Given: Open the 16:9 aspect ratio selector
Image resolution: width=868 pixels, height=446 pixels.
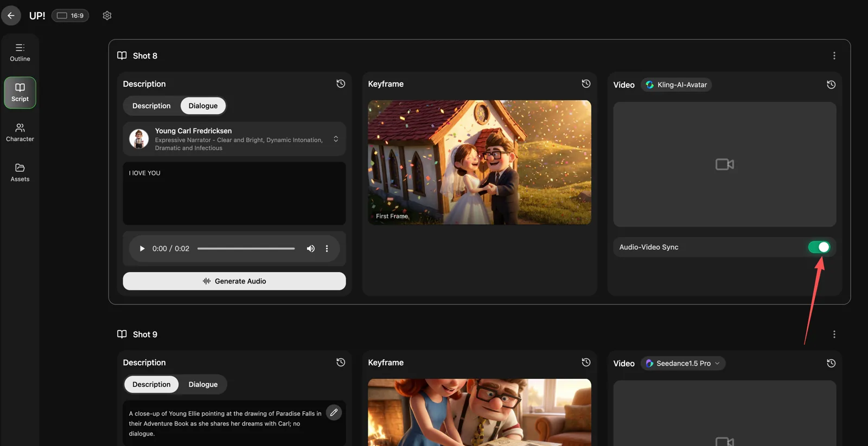Looking at the screenshot, I should [70, 16].
